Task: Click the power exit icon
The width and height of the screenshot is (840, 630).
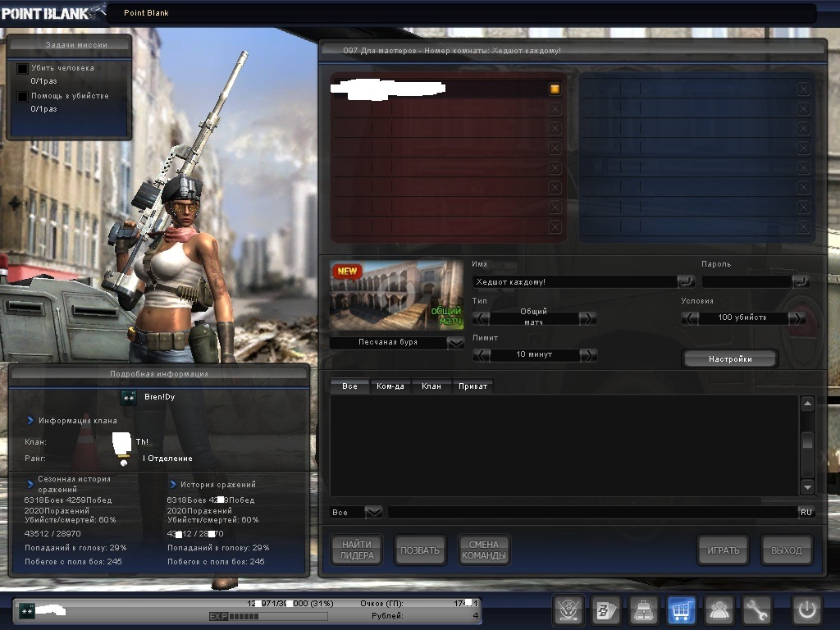Action: pos(806,610)
